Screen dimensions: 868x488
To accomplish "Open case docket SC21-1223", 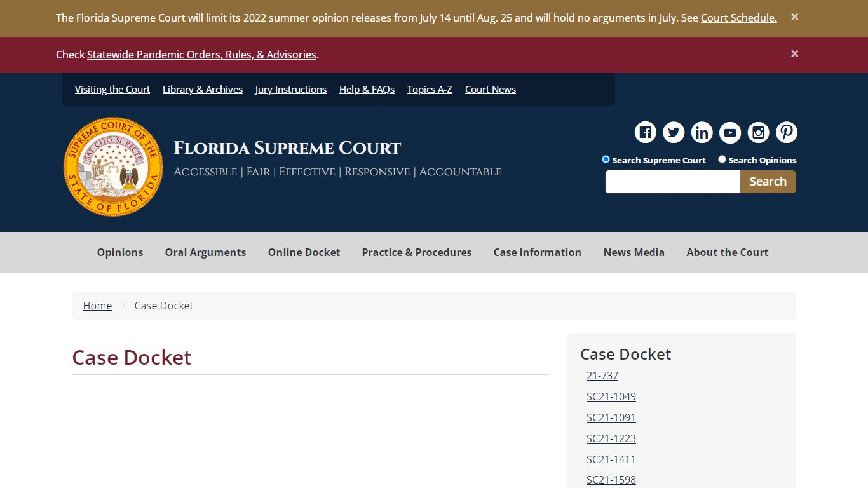I will 611,438.
